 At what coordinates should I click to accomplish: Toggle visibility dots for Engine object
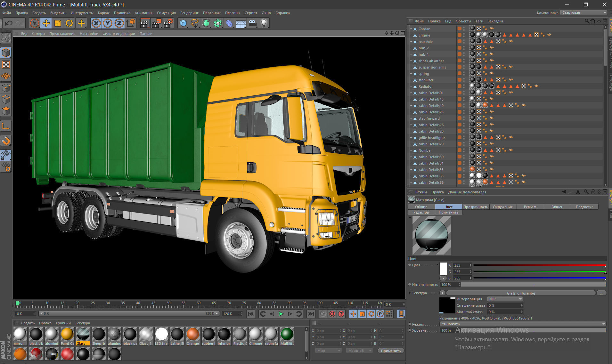coord(464,35)
